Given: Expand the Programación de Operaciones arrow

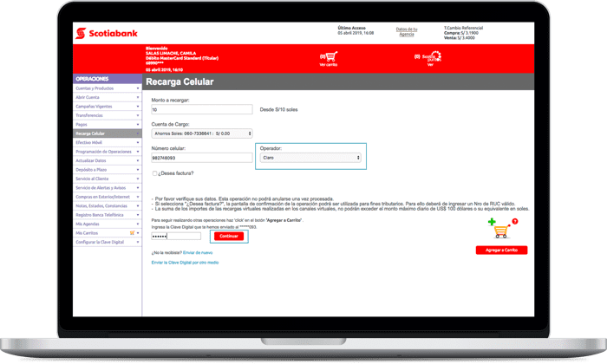Looking at the screenshot, I should point(138,152).
